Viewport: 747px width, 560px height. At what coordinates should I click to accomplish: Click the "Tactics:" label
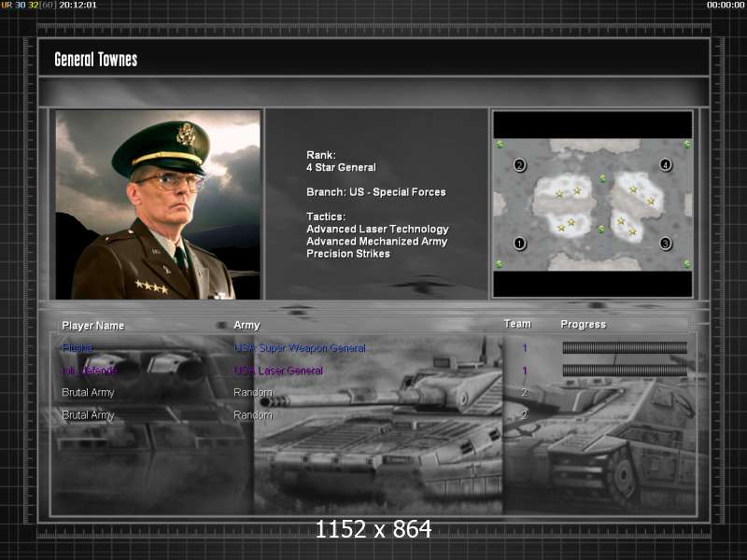tap(326, 217)
